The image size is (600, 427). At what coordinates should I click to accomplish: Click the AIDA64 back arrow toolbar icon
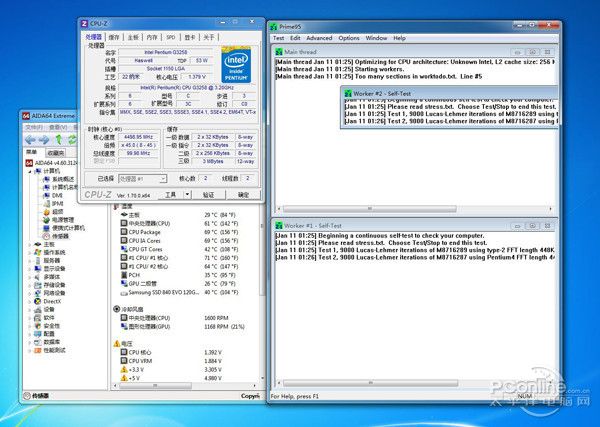tap(30, 140)
